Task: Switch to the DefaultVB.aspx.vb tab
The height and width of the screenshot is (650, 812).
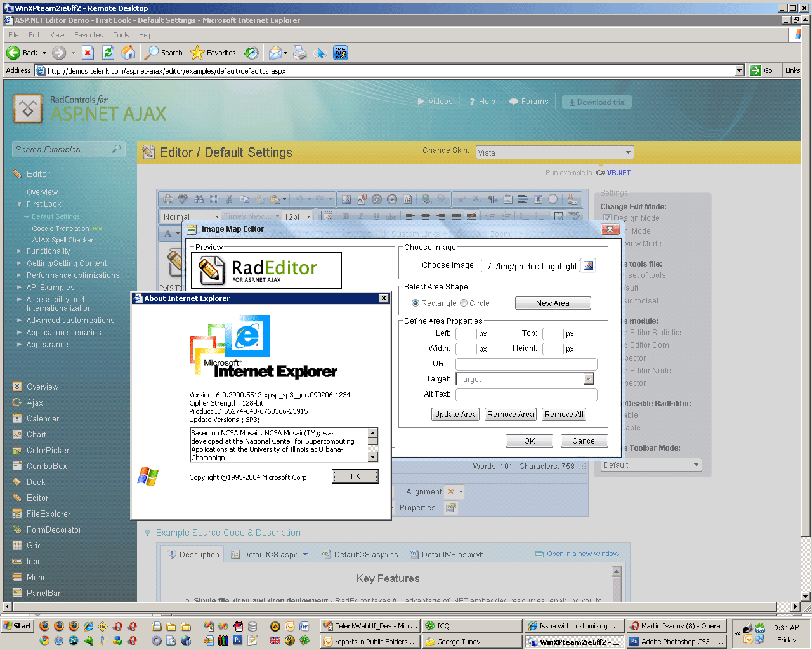Action: [447, 554]
